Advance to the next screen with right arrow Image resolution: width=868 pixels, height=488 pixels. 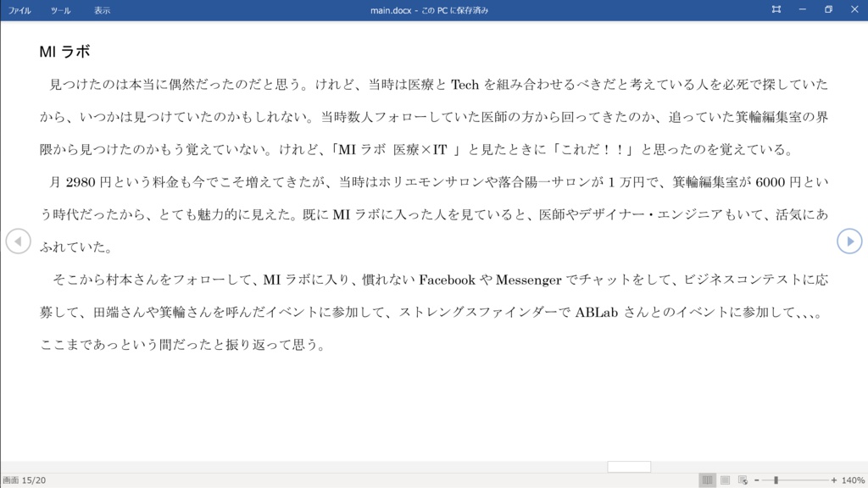pyautogui.click(x=850, y=241)
